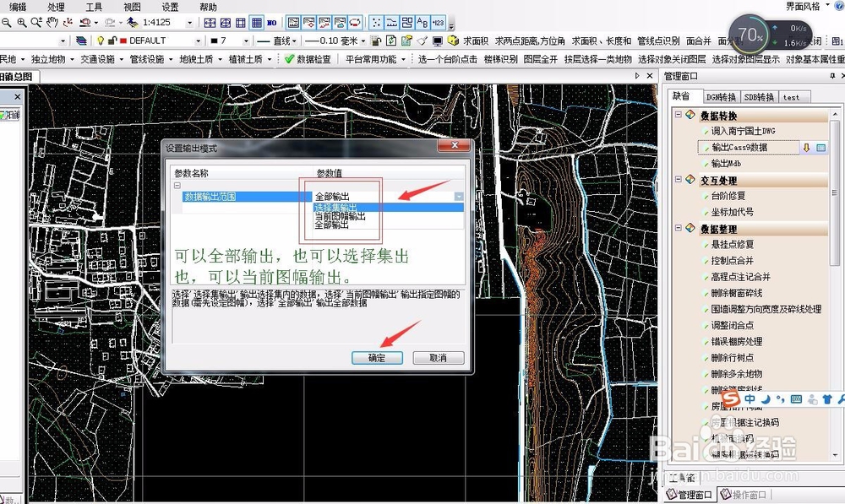Collapse the 数据转换 tree group
Image resolution: width=845 pixels, height=504 pixels.
(x=678, y=115)
